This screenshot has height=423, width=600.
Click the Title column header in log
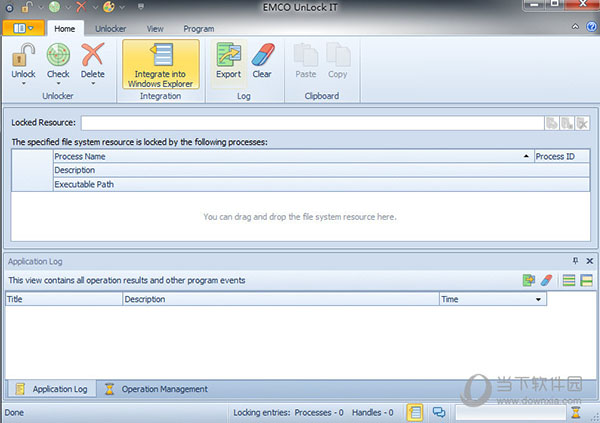(x=64, y=299)
